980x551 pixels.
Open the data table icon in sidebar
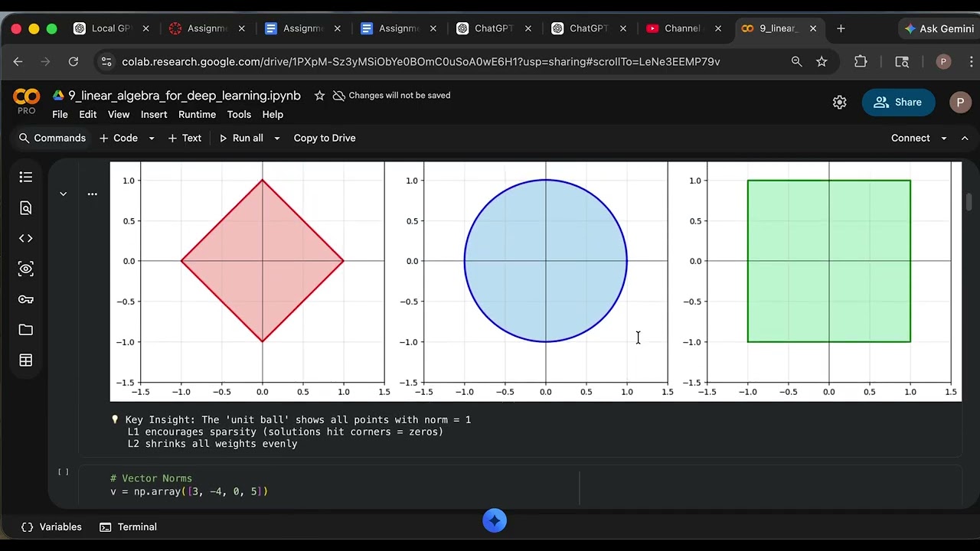26,360
